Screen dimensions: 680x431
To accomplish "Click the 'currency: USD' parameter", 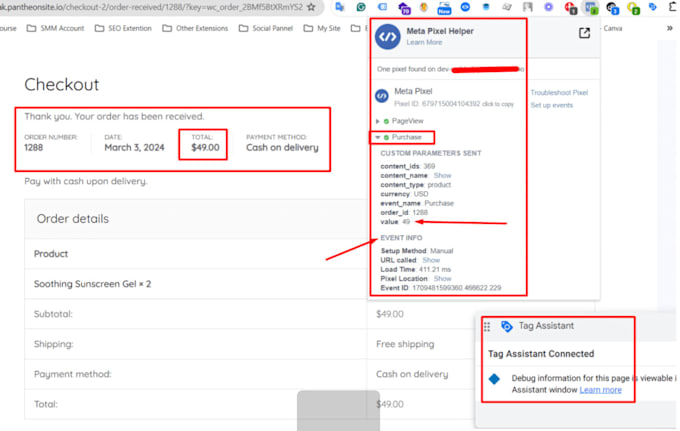I will 404,194.
